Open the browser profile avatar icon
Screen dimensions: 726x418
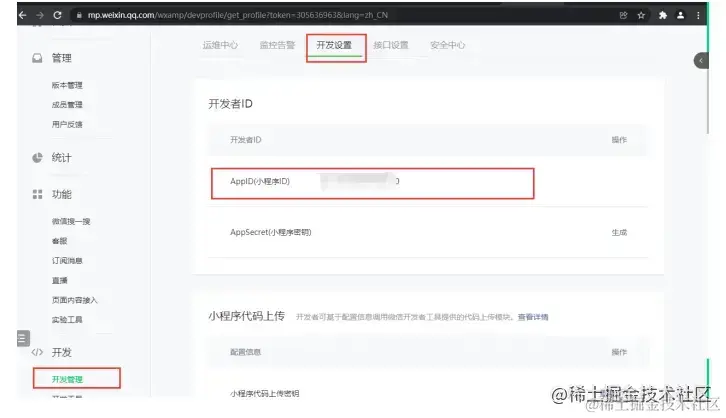coord(680,15)
